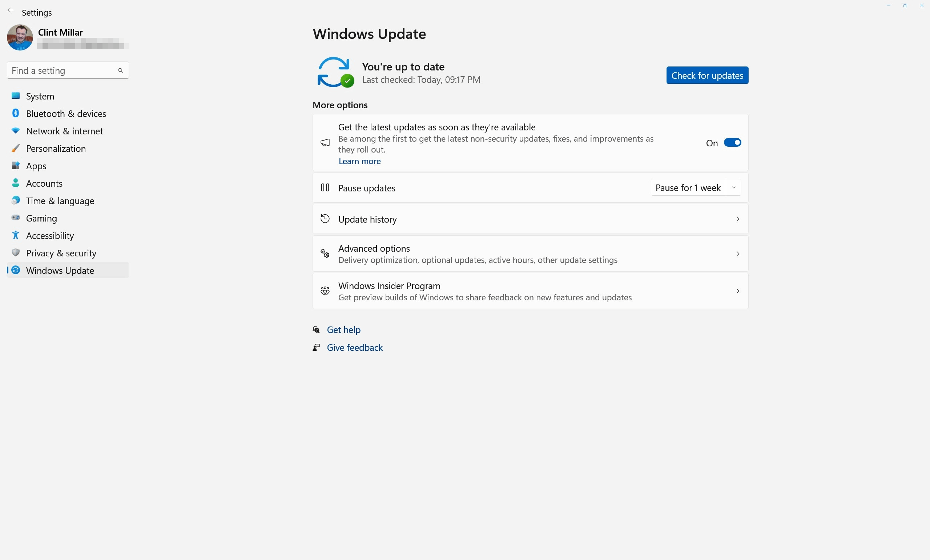
Task: Click You're up to date status icon
Action: 335,72
